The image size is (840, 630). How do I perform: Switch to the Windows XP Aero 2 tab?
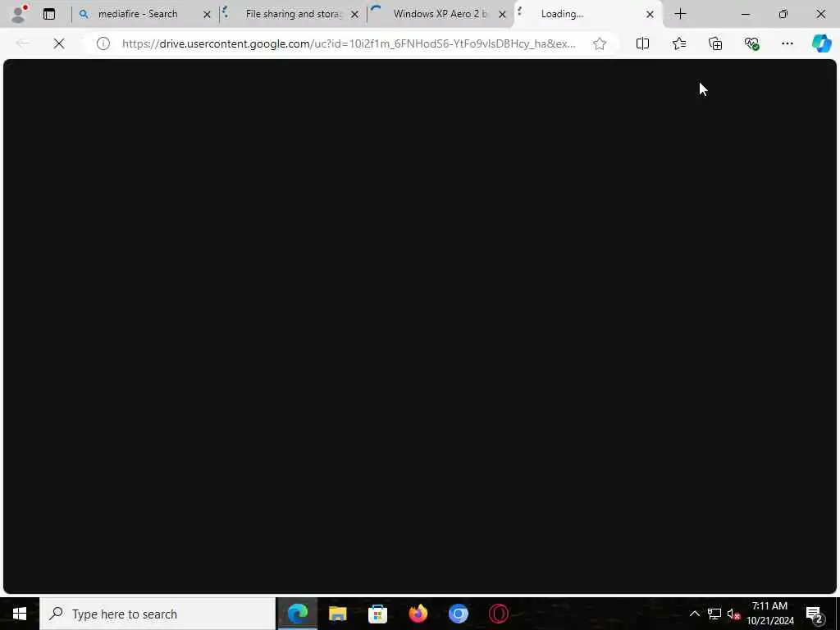440,14
